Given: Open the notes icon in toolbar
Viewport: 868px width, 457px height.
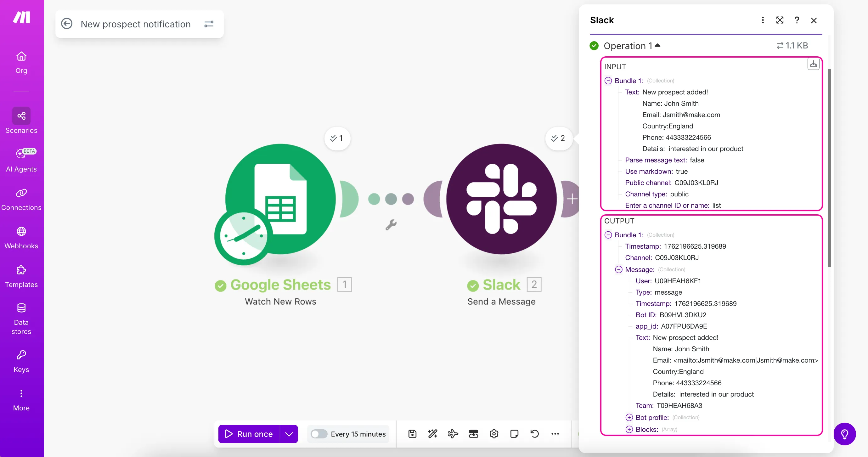Looking at the screenshot, I should coord(514,434).
